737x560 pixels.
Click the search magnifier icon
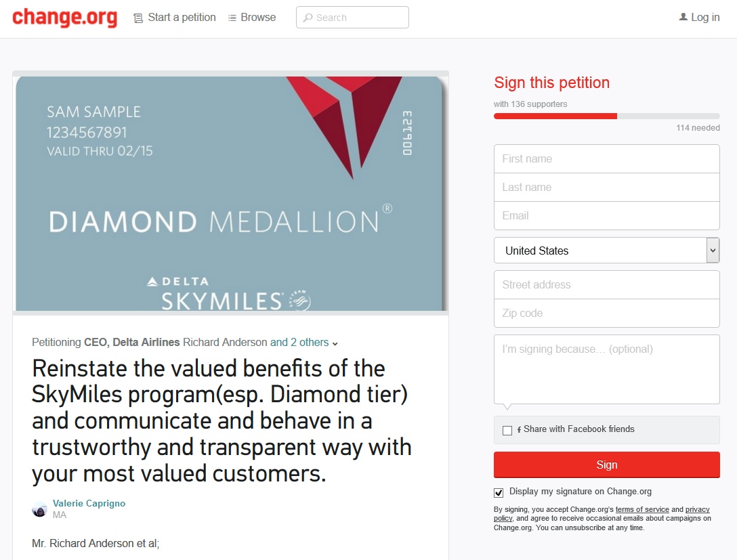(308, 18)
